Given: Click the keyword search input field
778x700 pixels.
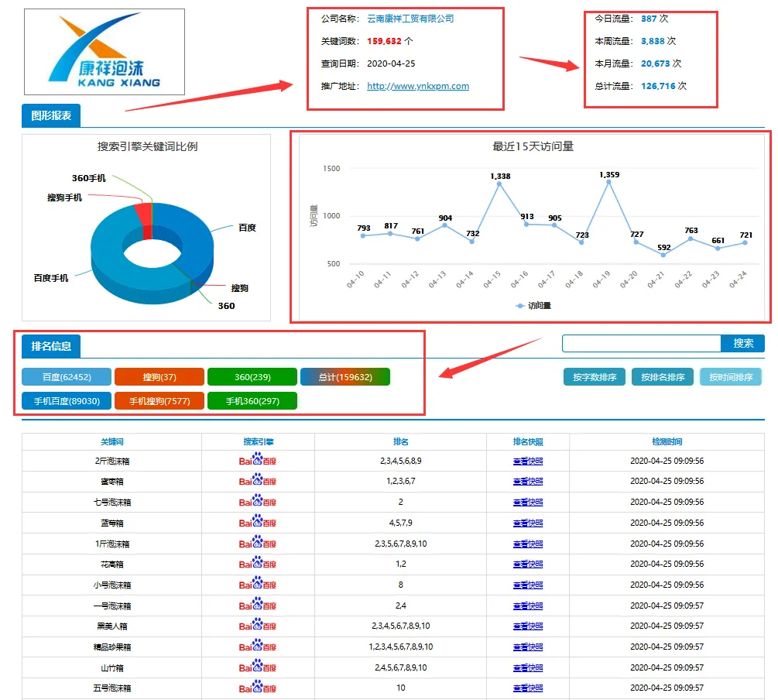Looking at the screenshot, I should click(x=642, y=343).
